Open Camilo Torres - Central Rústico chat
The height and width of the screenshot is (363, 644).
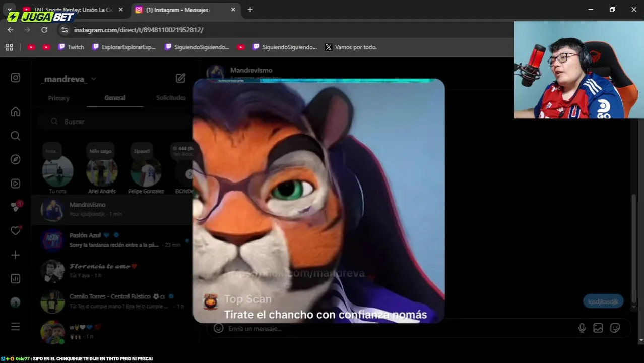(x=112, y=301)
